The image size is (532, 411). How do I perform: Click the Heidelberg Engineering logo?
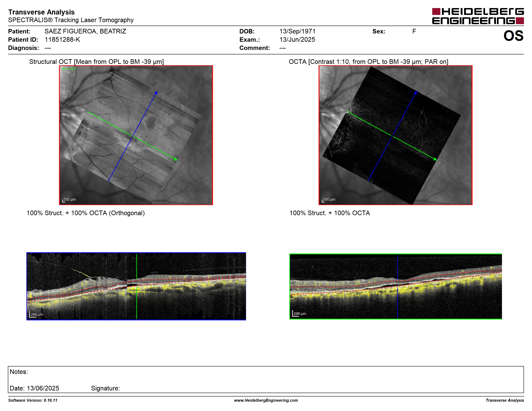tap(478, 16)
